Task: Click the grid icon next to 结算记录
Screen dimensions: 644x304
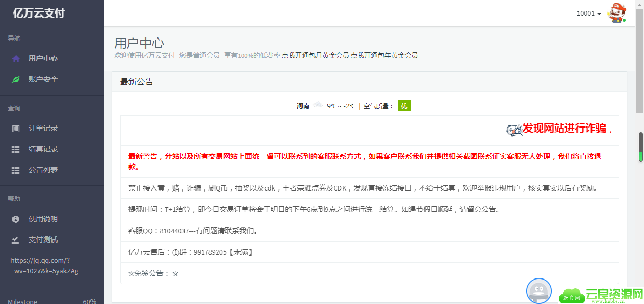Action: 16,149
